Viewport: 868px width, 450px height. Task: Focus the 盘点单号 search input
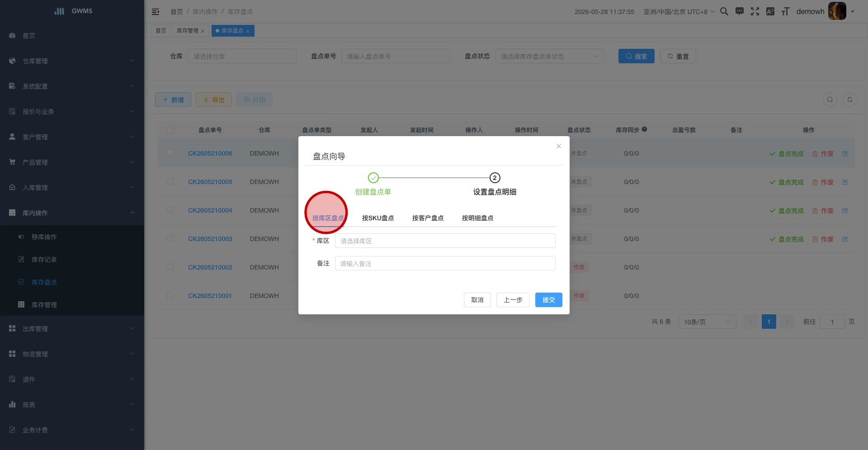coord(396,56)
